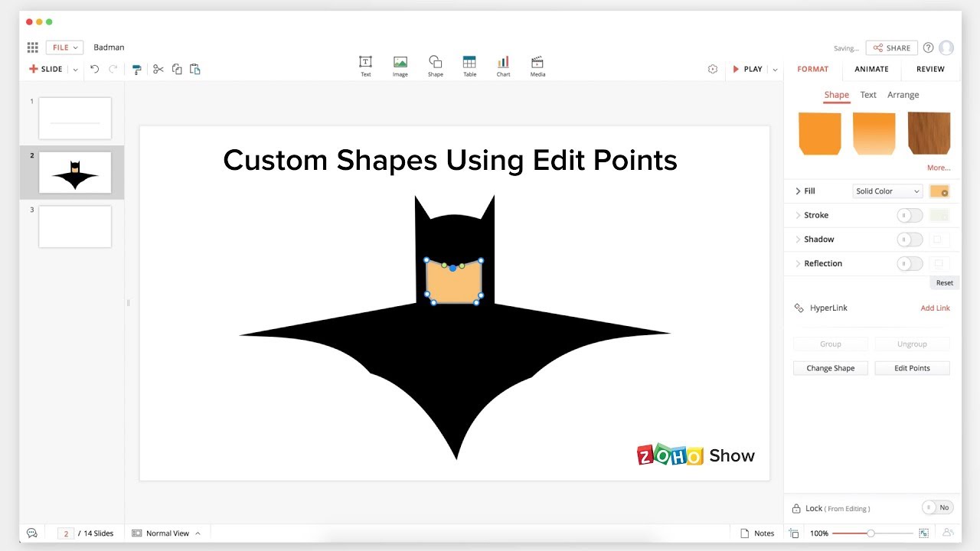Screen dimensions: 980x551
Task: Click the presentation title Badman
Action: coord(109,47)
